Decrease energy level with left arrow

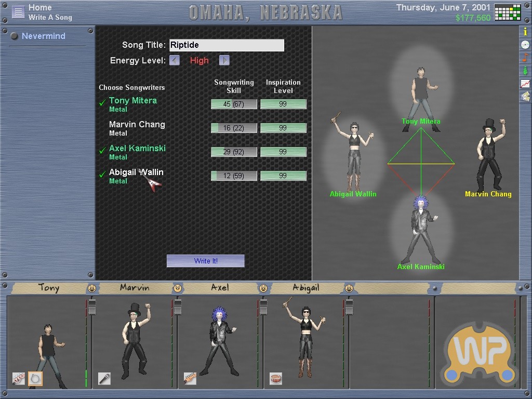coord(175,60)
